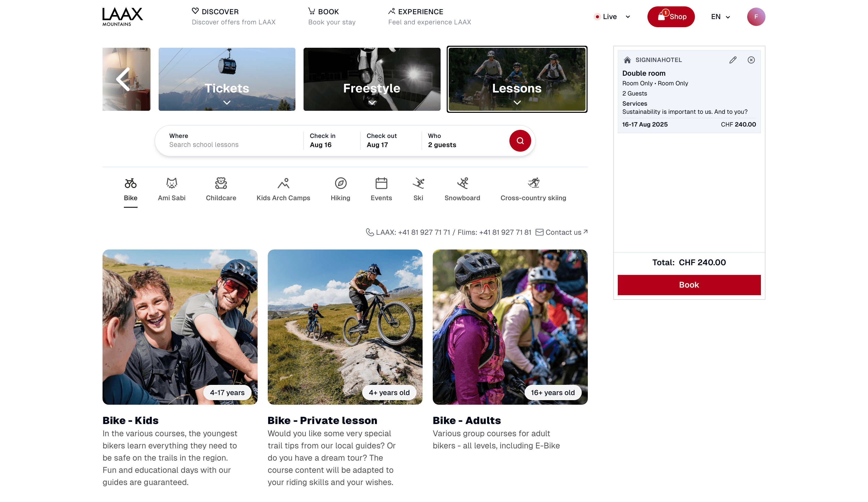Select the Cross-country skiing icon
Image resolution: width=868 pixels, height=502 pixels.
click(x=533, y=184)
